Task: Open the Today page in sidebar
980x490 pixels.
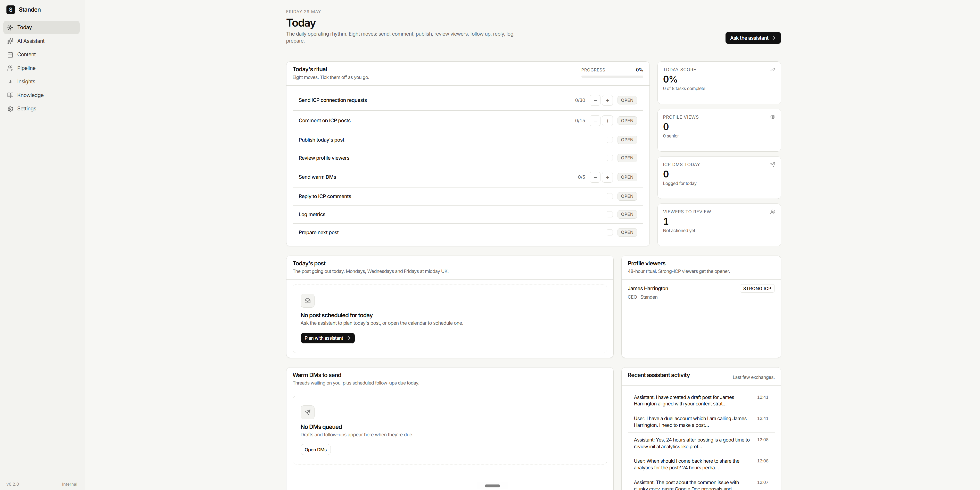Action: 42,27
